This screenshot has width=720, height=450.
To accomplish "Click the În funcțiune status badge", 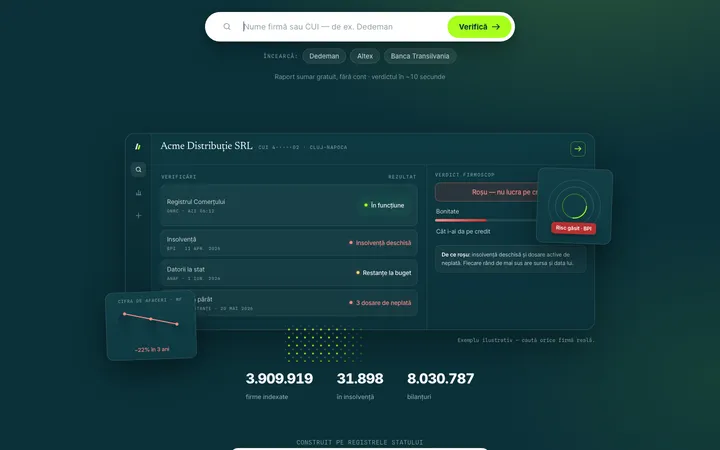I will click(x=384, y=205).
